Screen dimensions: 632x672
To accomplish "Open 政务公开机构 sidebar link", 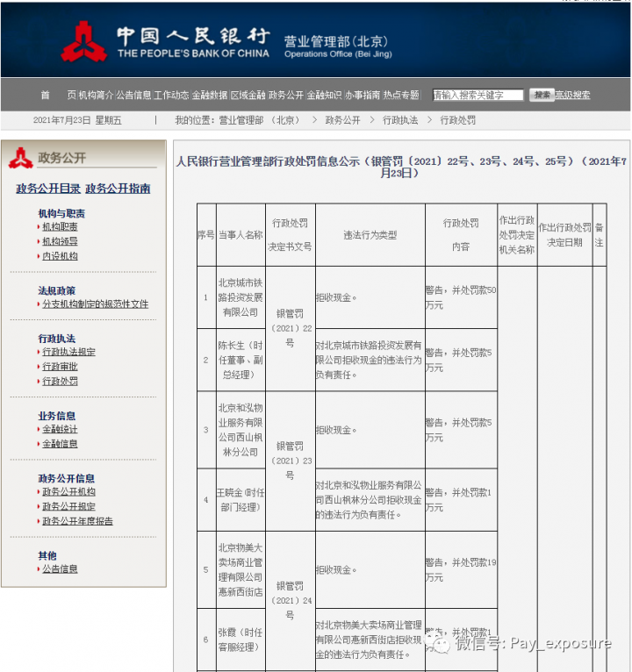I will (x=68, y=491).
